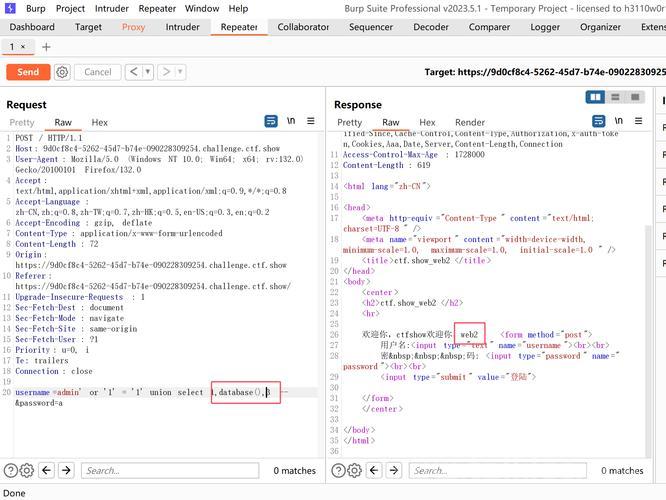Click the Cancel button
This screenshot has height=500, width=666.
(x=98, y=72)
